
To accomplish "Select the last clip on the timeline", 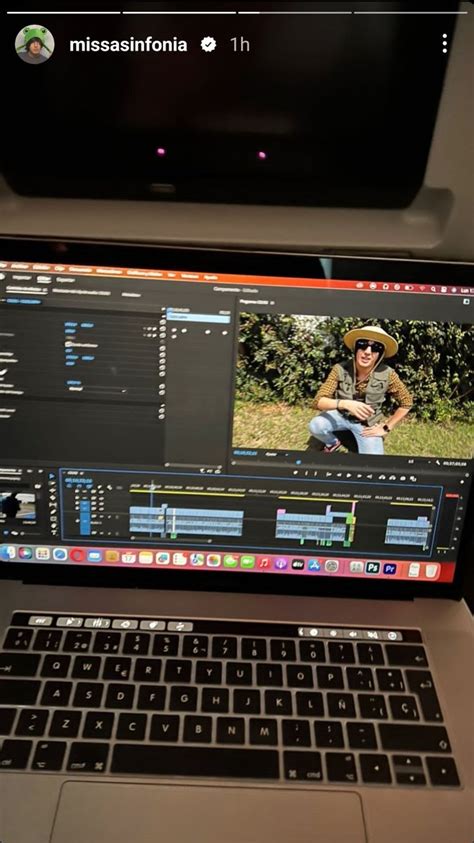I will click(x=408, y=530).
